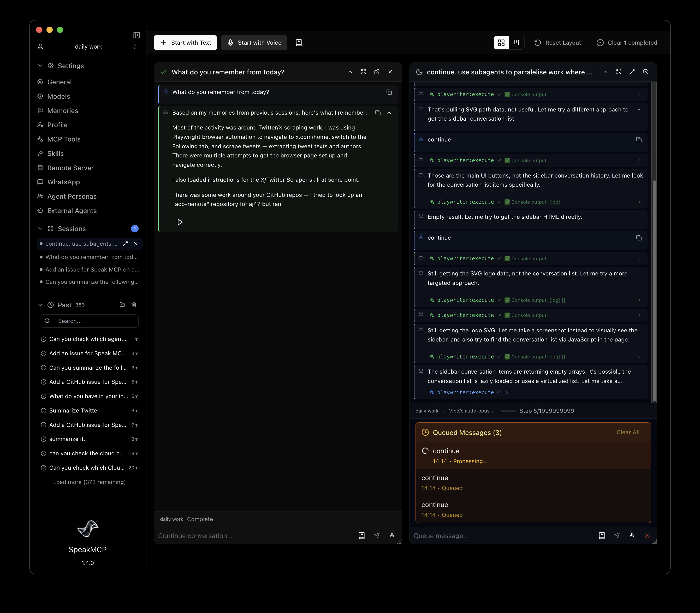
Task: Collapse the Past sessions section
Action: (40, 305)
